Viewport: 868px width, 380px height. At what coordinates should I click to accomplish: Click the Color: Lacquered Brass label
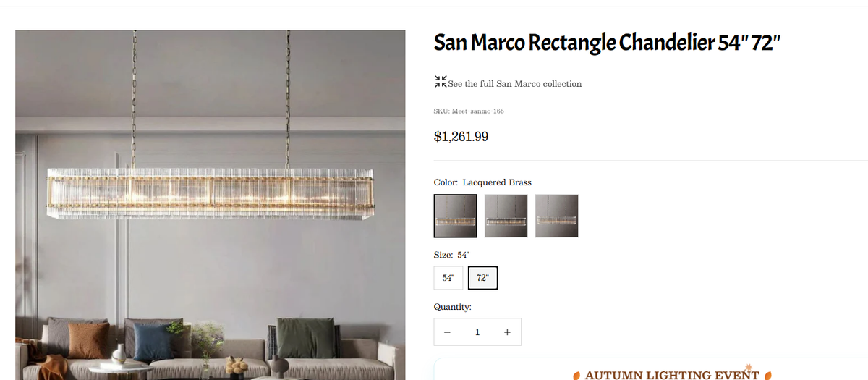482,182
